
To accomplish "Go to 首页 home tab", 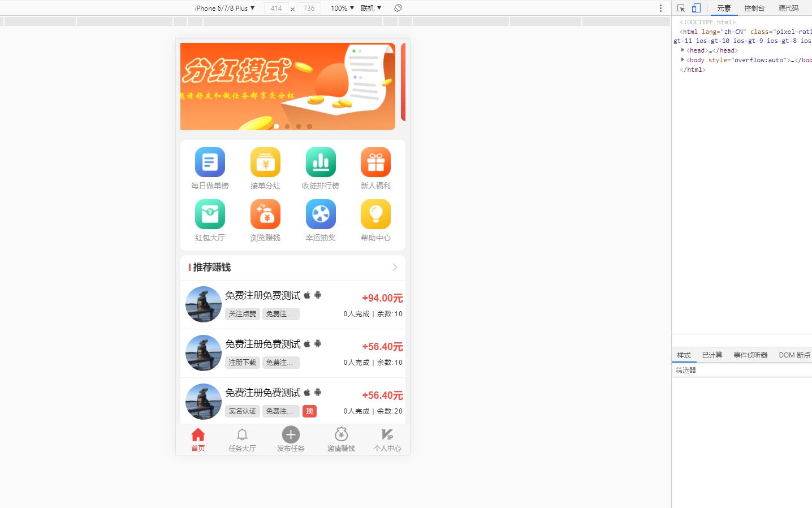I will click(x=198, y=440).
